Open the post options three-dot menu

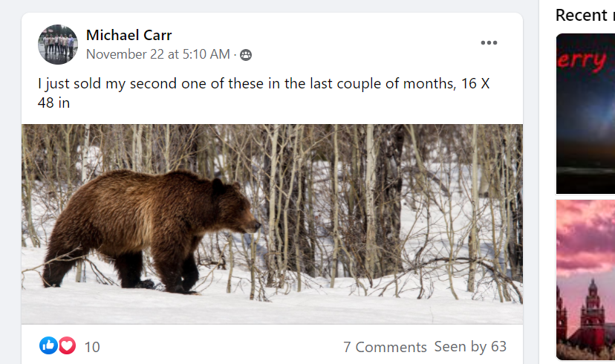pyautogui.click(x=489, y=43)
